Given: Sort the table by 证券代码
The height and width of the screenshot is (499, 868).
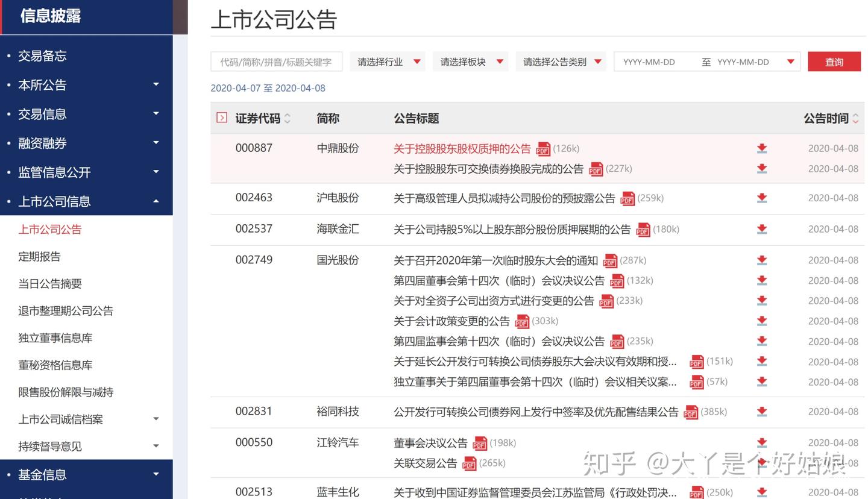Looking at the screenshot, I should click(x=287, y=118).
